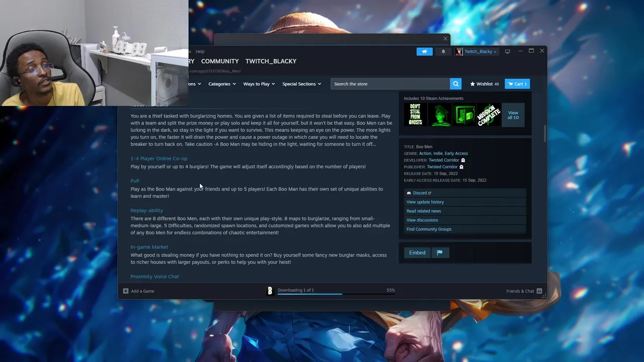Click the Release Date 15 Sep, 2022
This screenshot has width=644, height=362.
[431, 173]
